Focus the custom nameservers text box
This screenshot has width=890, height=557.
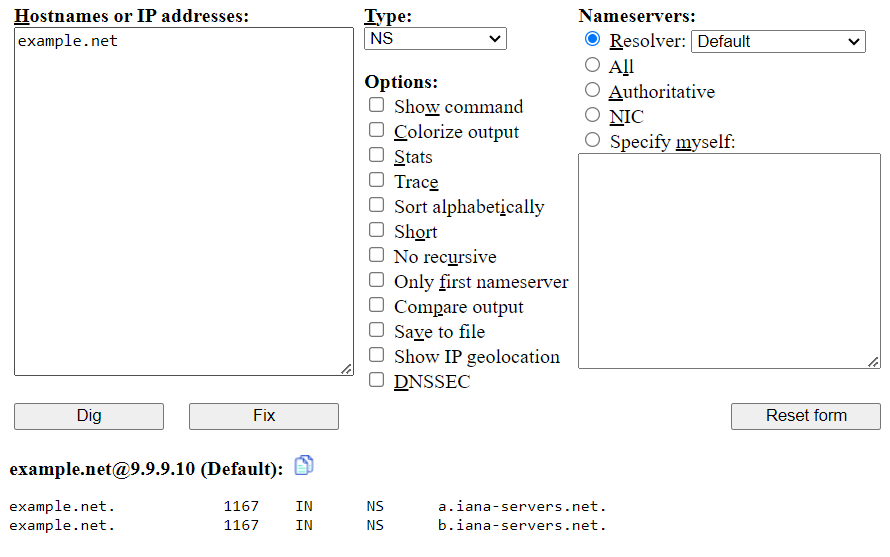click(729, 260)
